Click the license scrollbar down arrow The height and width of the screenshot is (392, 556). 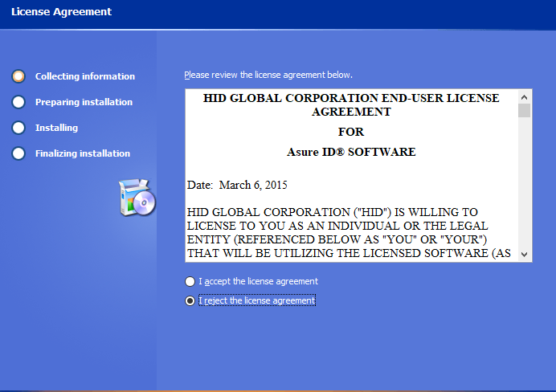coord(524,254)
